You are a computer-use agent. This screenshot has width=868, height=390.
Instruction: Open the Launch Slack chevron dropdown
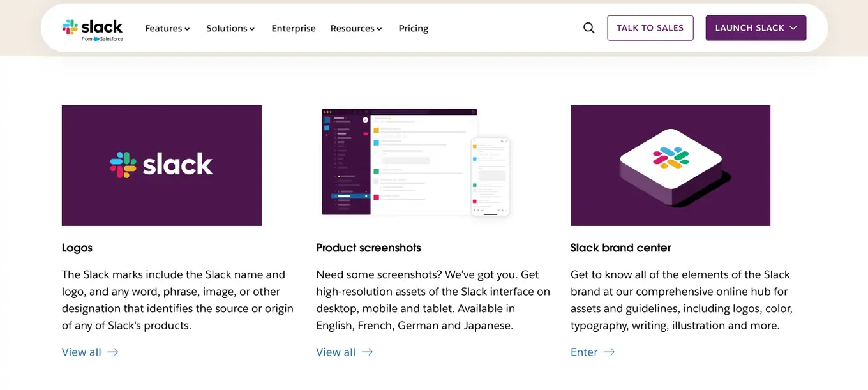792,27
